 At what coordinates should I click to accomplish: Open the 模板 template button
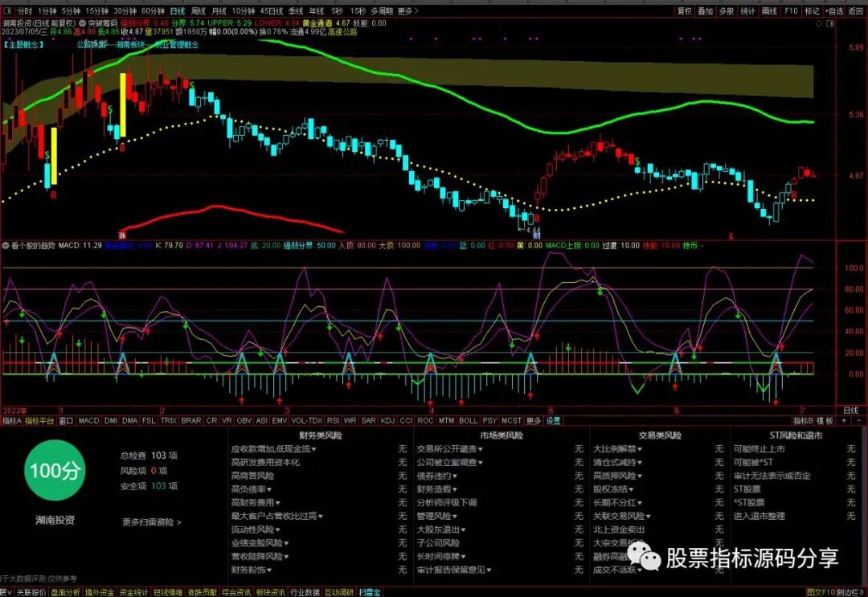click(825, 421)
